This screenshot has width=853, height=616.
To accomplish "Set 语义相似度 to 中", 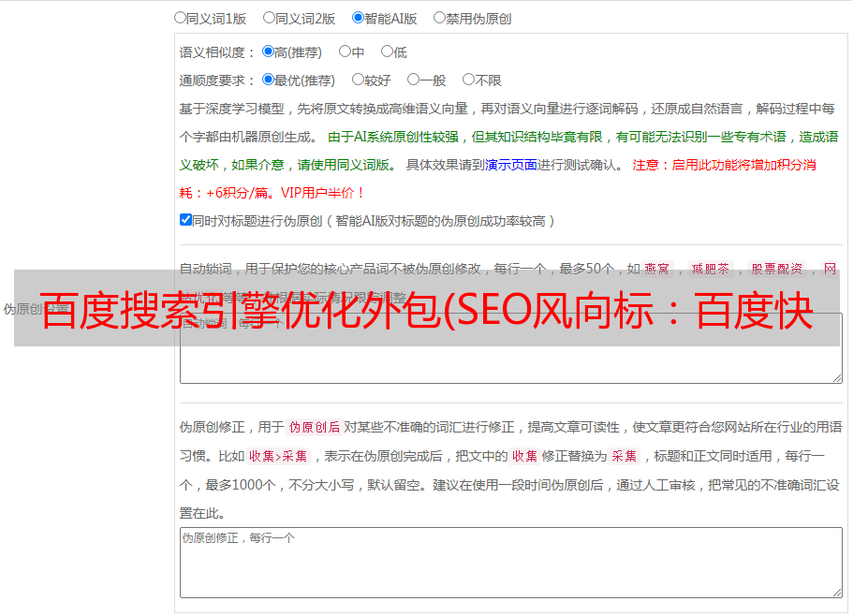I will point(345,51).
